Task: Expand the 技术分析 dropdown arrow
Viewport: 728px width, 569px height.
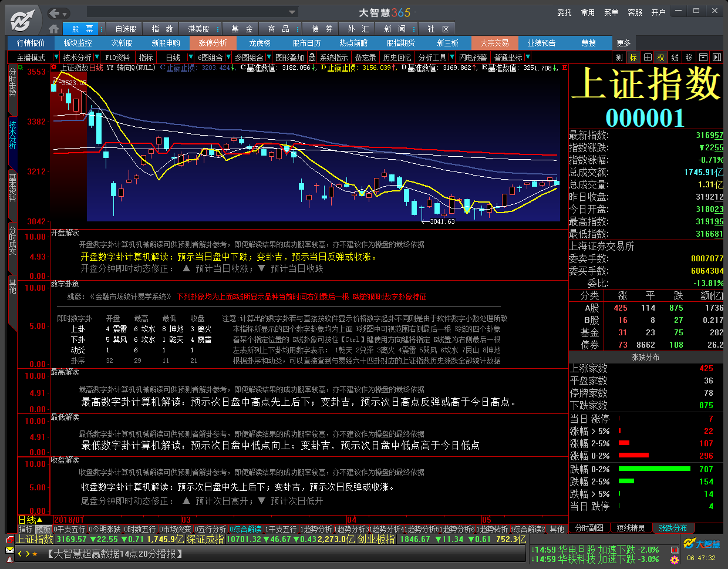Action: click(96, 58)
